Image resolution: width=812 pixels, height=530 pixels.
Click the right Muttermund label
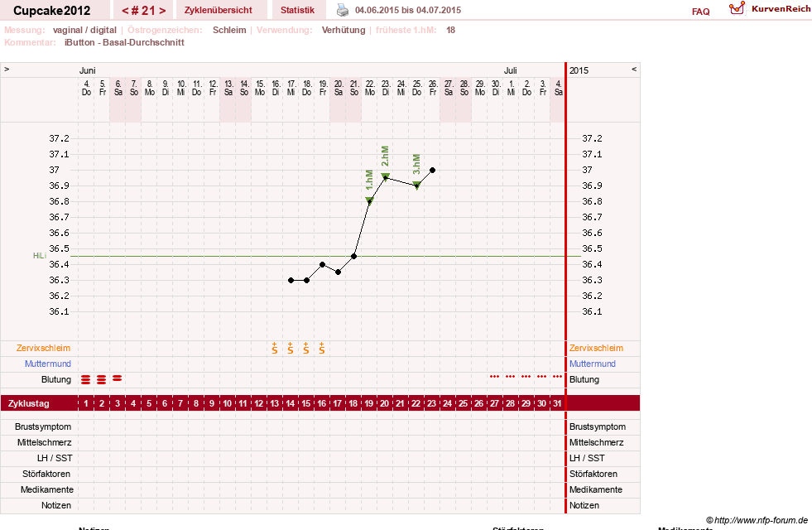(593, 364)
